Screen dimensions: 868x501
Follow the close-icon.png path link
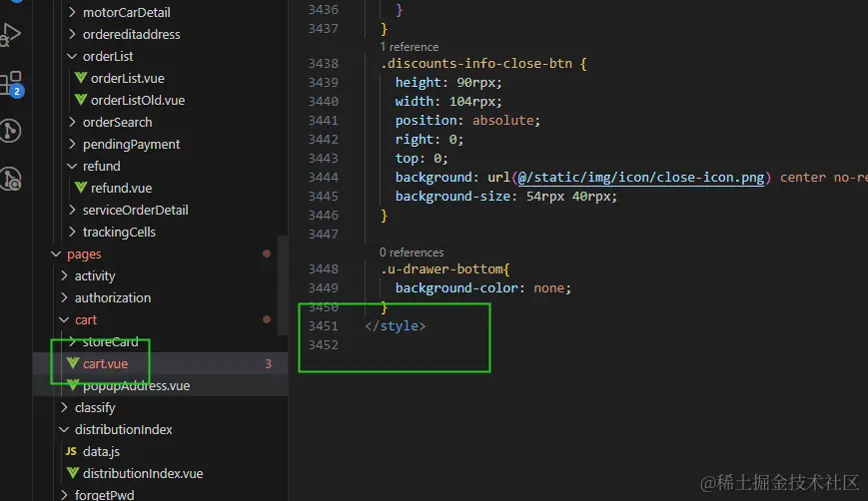[640, 177]
